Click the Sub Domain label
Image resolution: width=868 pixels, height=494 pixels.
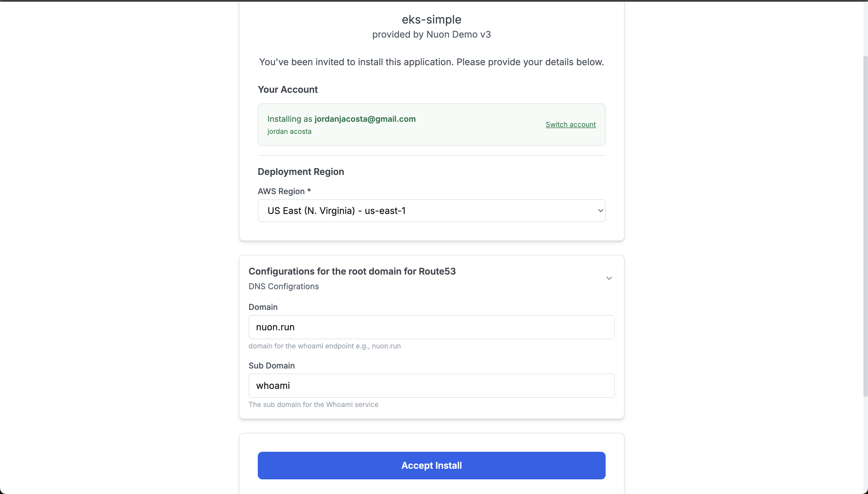coord(271,365)
